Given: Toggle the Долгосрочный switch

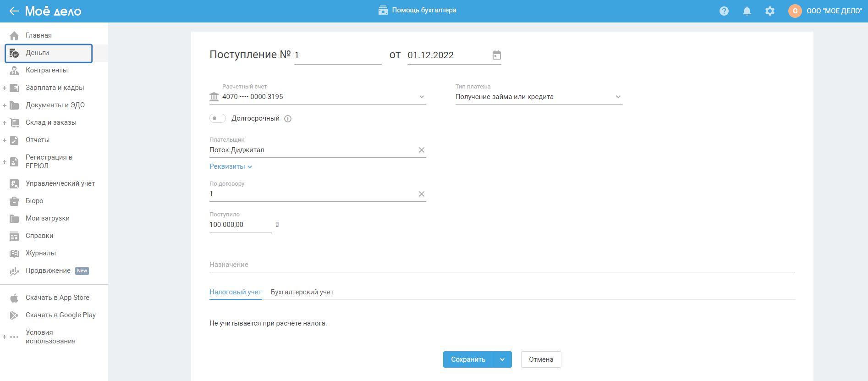Looking at the screenshot, I should [x=218, y=118].
